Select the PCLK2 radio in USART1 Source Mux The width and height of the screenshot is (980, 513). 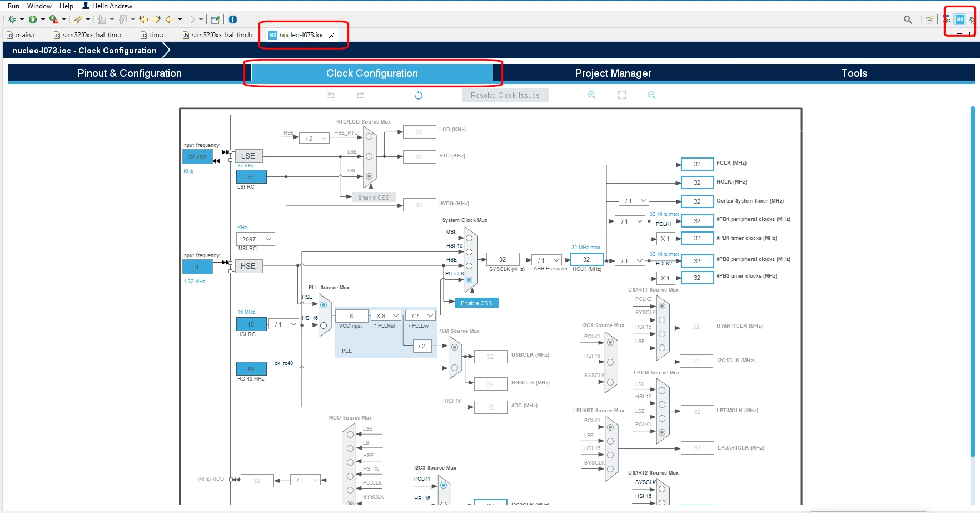pyautogui.click(x=662, y=306)
